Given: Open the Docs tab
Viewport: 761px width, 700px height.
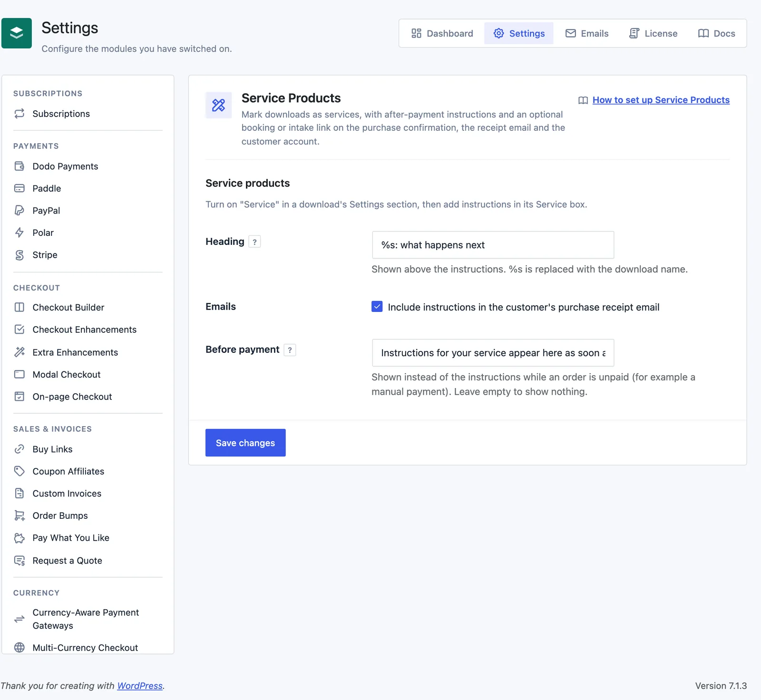Looking at the screenshot, I should coord(716,33).
